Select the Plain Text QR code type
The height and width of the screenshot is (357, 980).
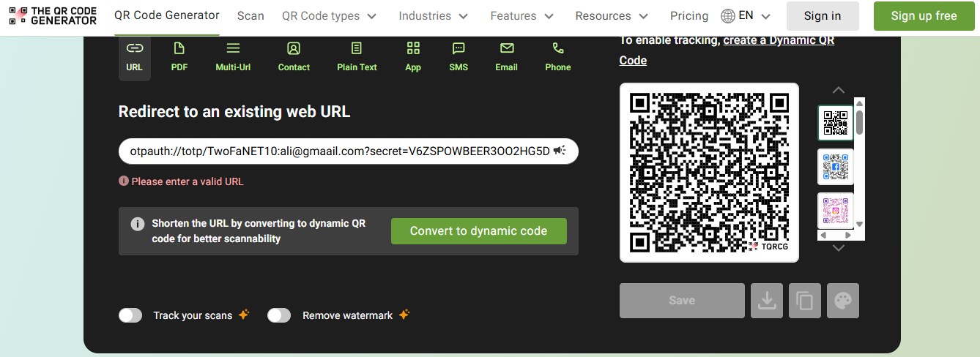pos(357,57)
